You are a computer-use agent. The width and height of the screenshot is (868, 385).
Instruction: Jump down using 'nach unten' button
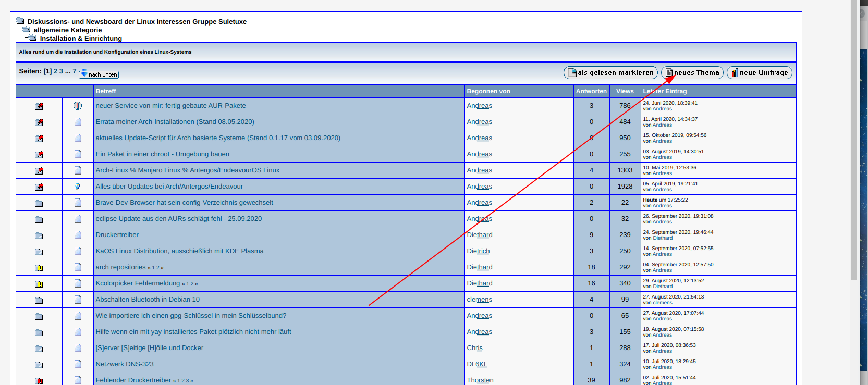point(99,74)
